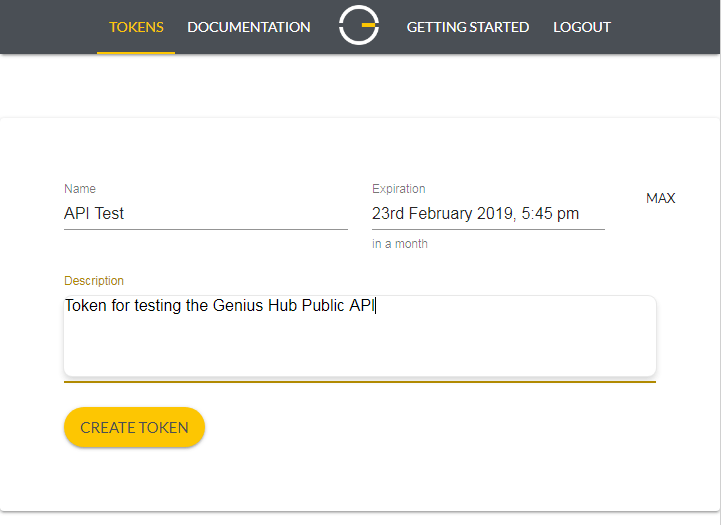Image resolution: width=721 pixels, height=525 pixels.
Task: Log out using the Logout link
Action: tap(582, 27)
